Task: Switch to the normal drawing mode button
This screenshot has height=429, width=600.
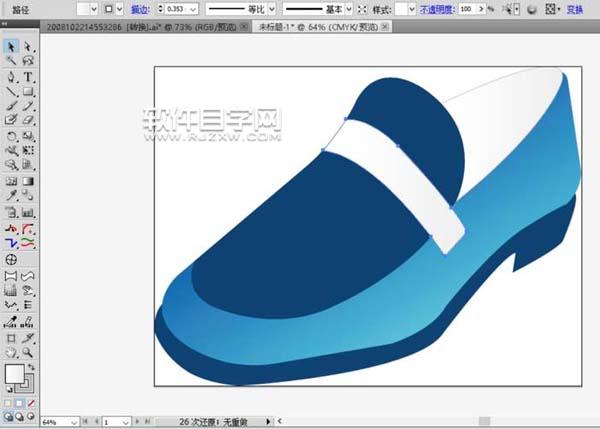Action: pyautogui.click(x=9, y=415)
